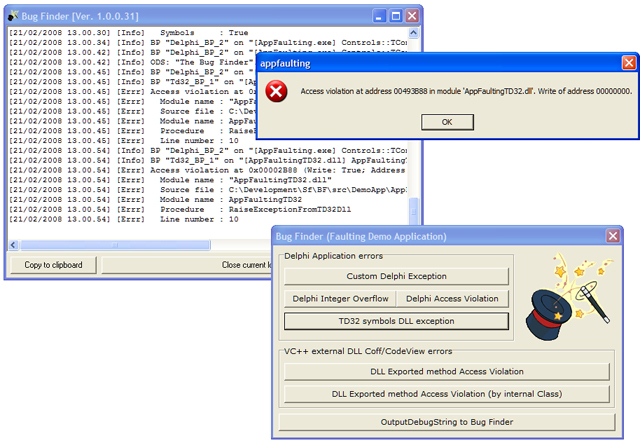Close the Faulting Demo Application window
The width and height of the screenshot is (640, 443).
[613, 236]
